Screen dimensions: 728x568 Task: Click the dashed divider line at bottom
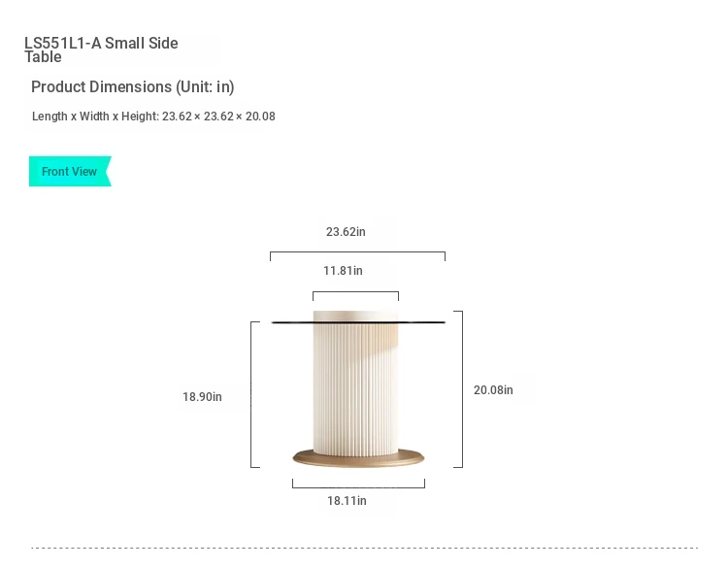[364, 548]
